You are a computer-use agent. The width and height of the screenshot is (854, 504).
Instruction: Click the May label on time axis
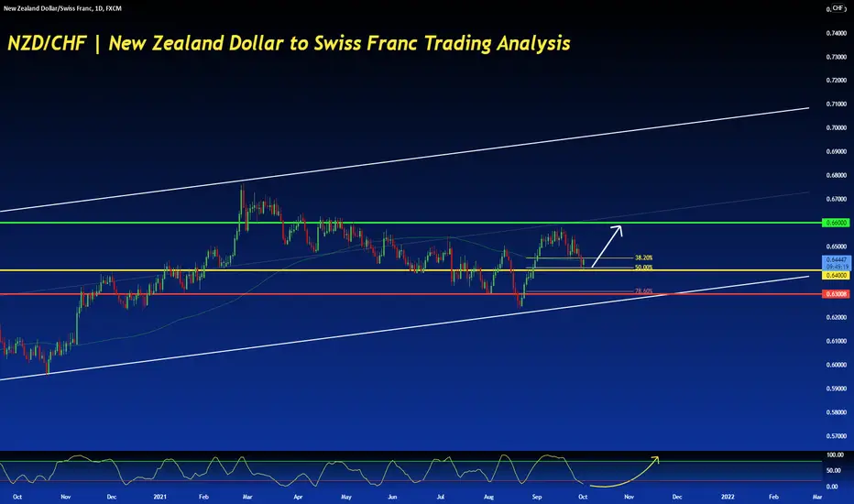[346, 497]
